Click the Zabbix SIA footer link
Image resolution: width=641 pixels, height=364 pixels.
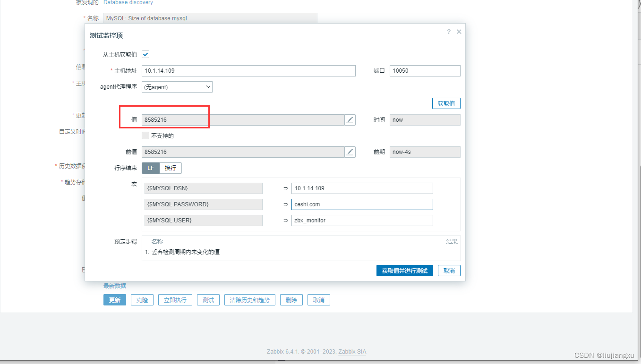coord(352,351)
